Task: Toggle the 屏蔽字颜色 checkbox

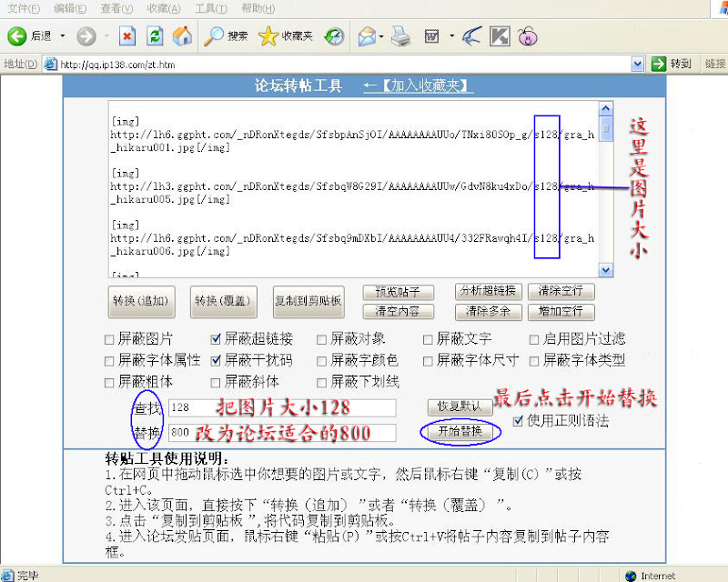Action: coord(321,361)
